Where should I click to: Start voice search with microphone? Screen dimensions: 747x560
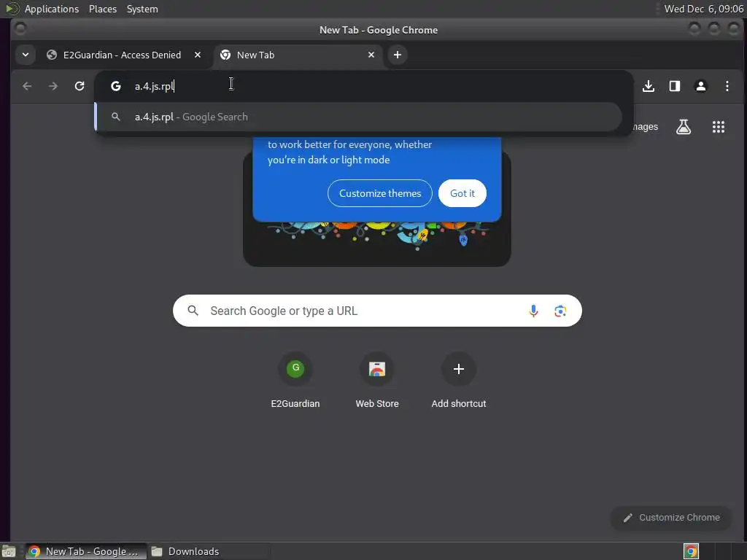(x=533, y=311)
